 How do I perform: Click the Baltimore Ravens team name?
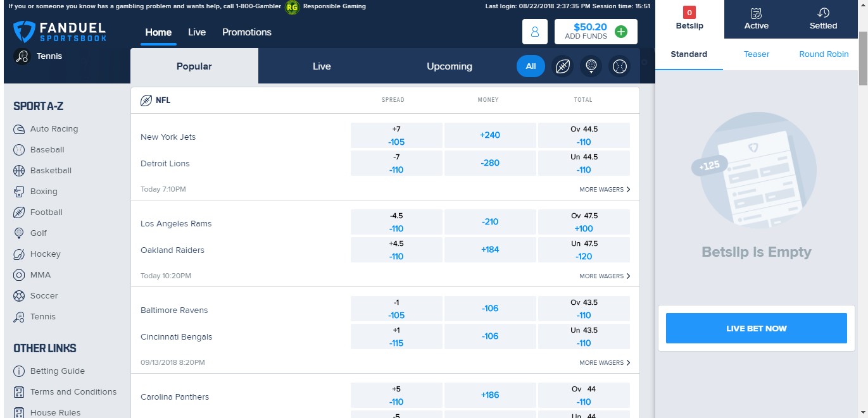click(x=174, y=310)
